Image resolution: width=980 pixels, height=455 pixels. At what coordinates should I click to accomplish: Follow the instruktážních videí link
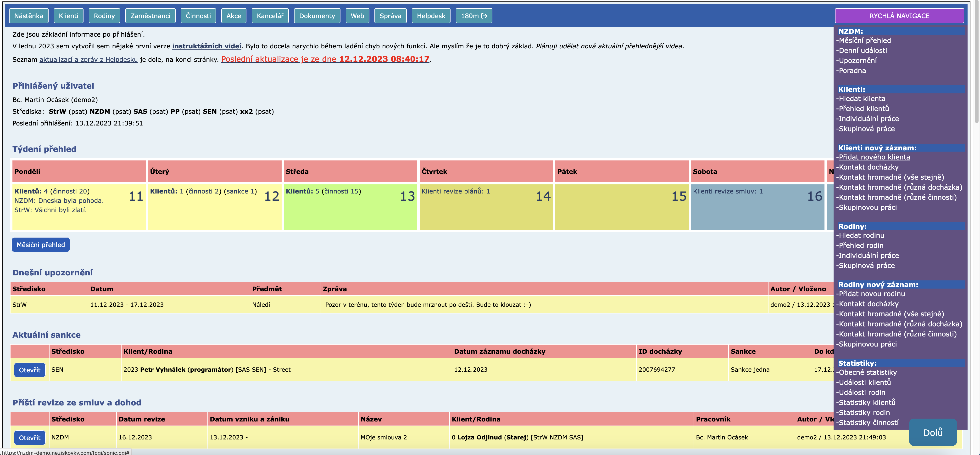point(206,46)
